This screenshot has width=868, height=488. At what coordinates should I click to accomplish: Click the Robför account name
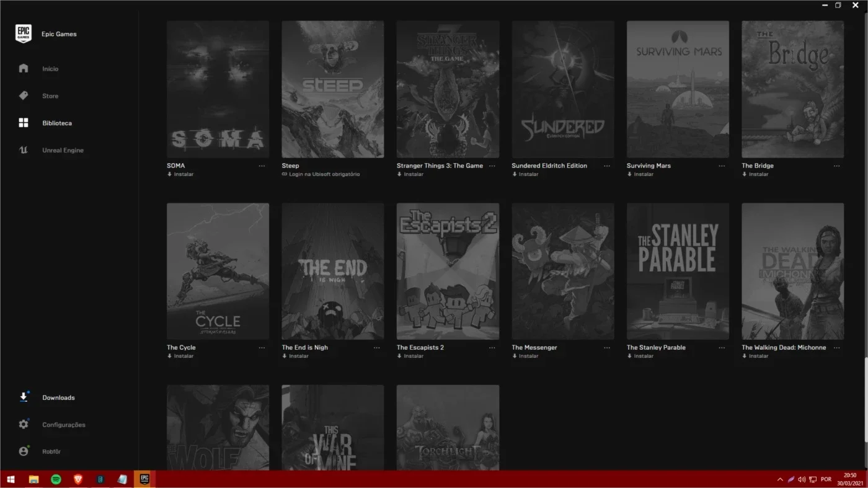51,451
